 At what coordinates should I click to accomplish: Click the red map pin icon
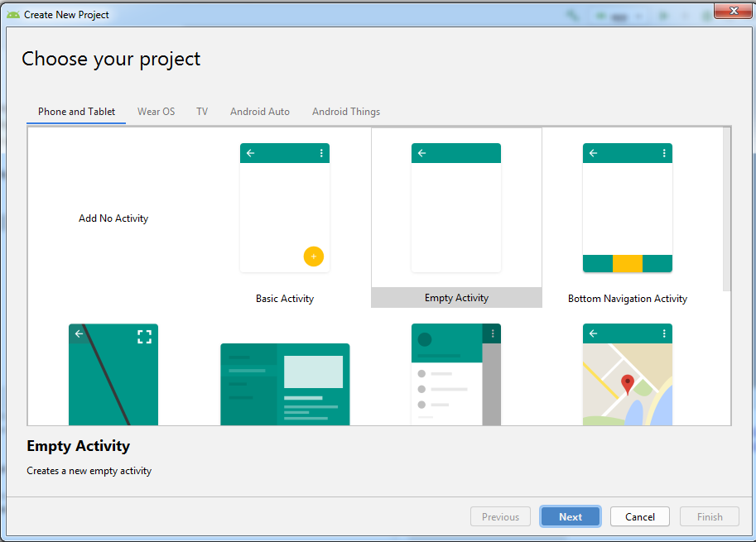point(628,385)
